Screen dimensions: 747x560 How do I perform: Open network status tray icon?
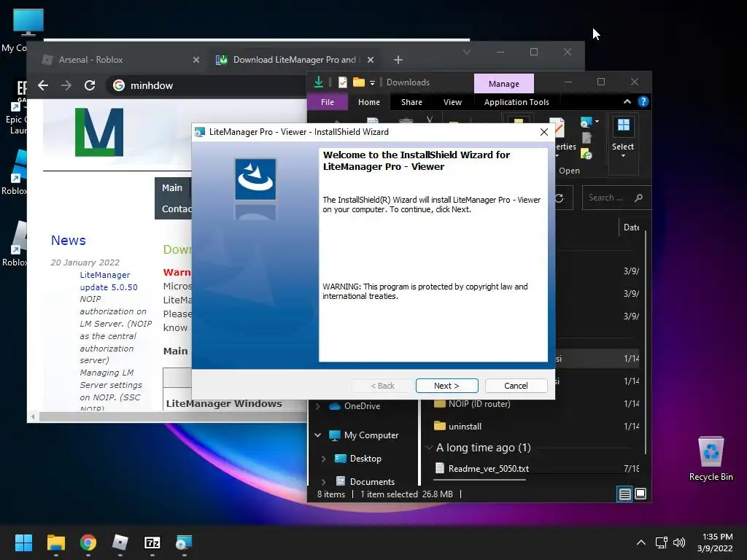(661, 542)
